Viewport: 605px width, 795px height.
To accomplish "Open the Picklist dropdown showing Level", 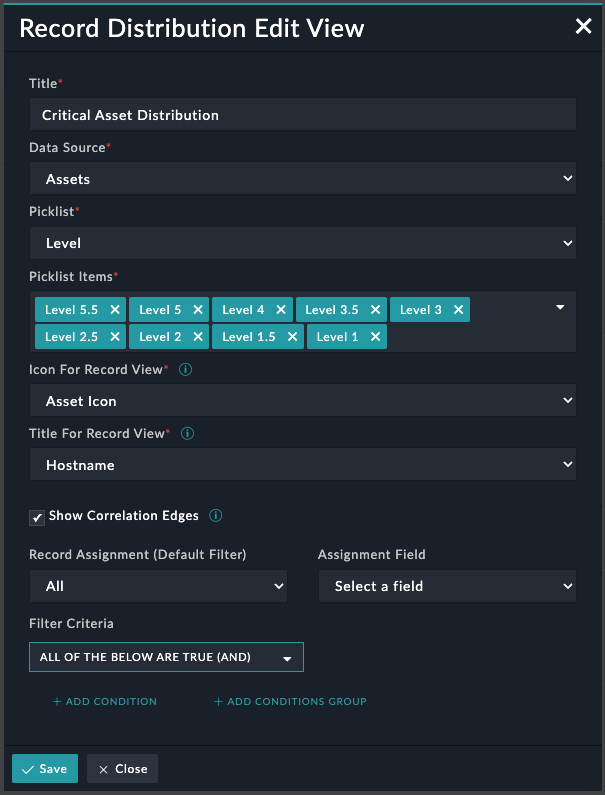I will click(302, 243).
